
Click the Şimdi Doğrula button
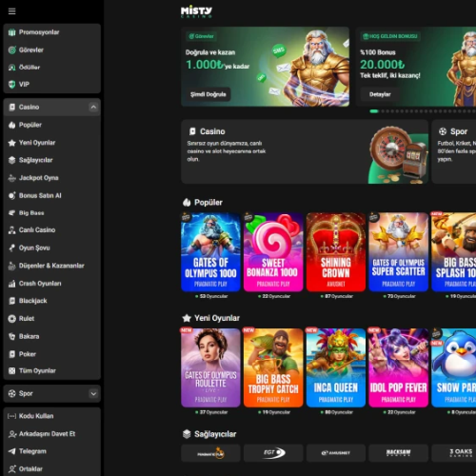(208, 94)
